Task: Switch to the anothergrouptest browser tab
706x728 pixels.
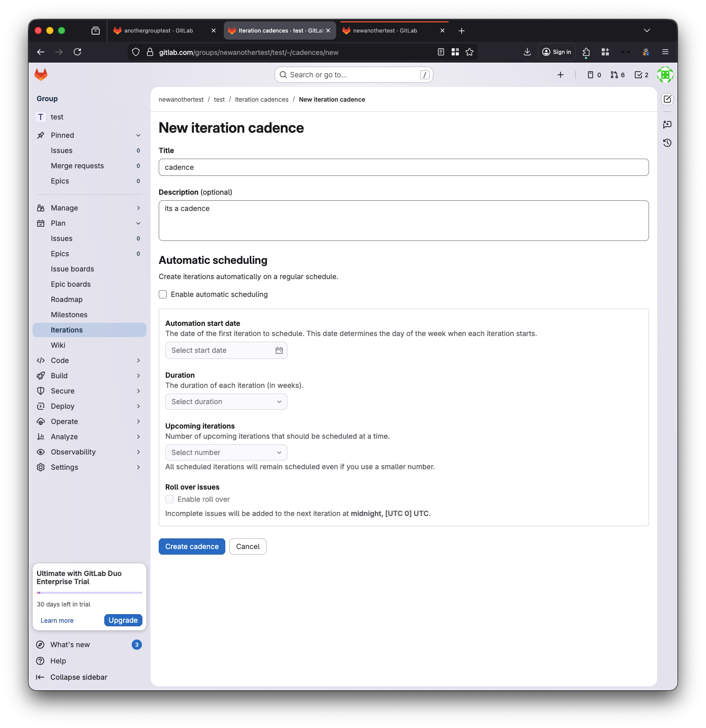Action: tap(159, 31)
